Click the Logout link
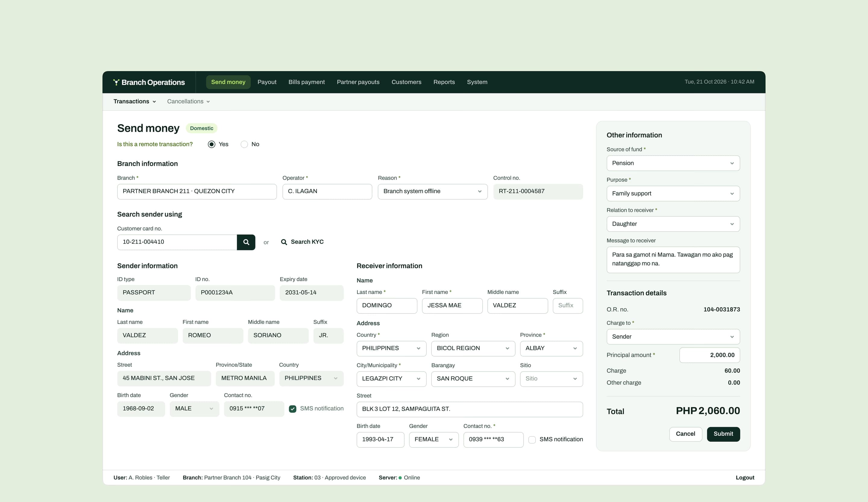The width and height of the screenshot is (868, 502). pos(745,478)
